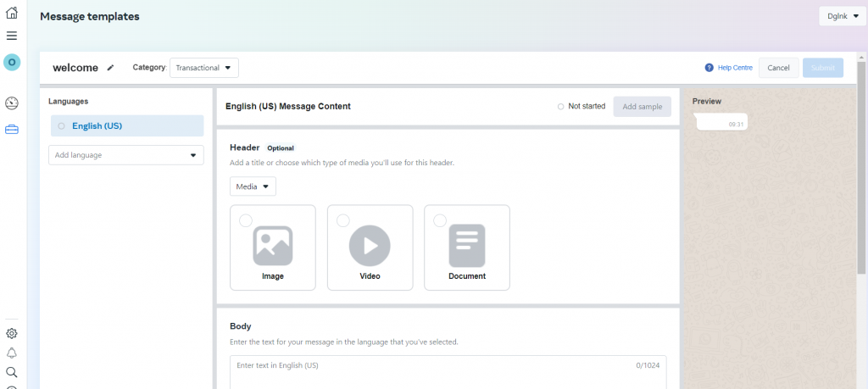Screen dimensions: 868x389
Task: Click the Add sample button
Action: [x=643, y=107]
